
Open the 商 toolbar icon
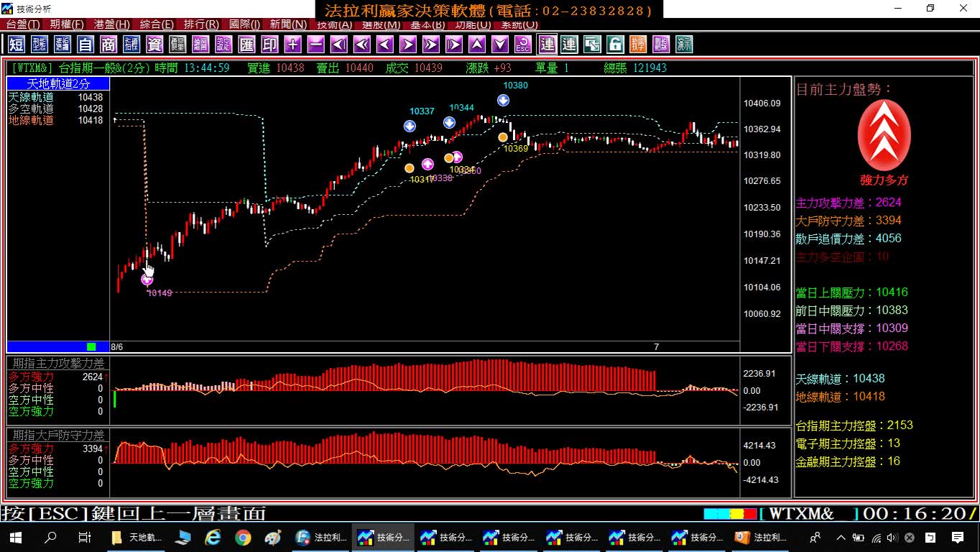click(x=108, y=45)
